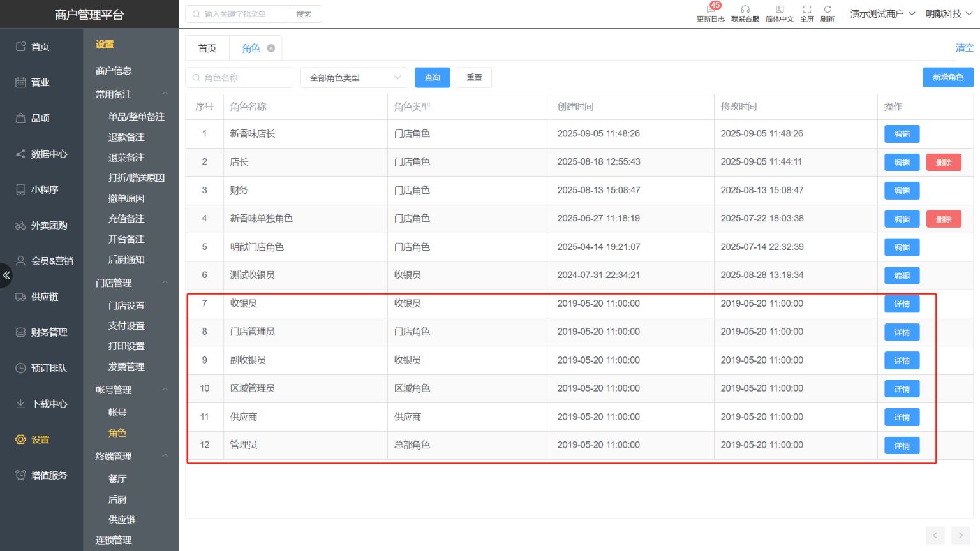
Task: Collapse 终端管理 menu group
Action: (x=165, y=456)
